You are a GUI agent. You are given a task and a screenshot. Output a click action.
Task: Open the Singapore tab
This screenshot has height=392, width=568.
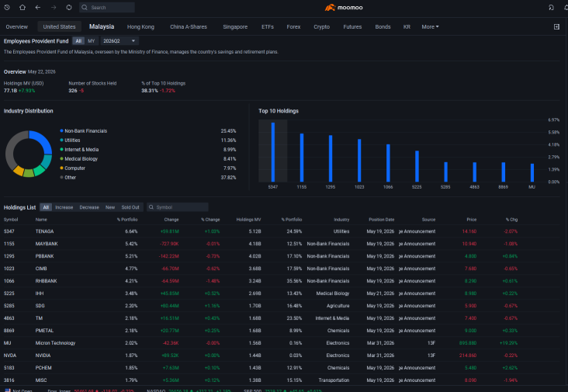pos(235,27)
